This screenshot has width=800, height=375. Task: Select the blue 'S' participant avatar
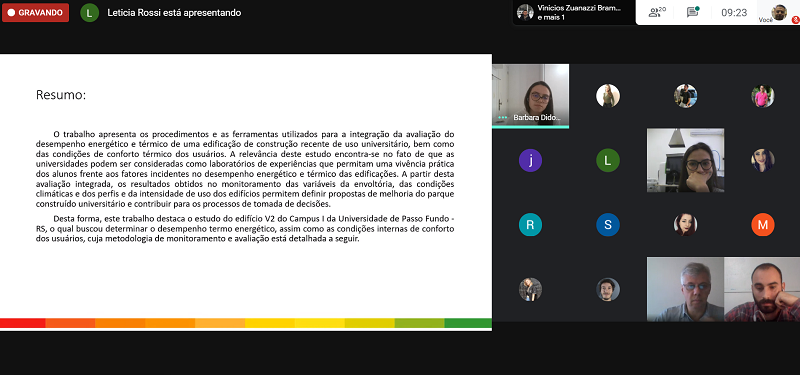tap(608, 224)
